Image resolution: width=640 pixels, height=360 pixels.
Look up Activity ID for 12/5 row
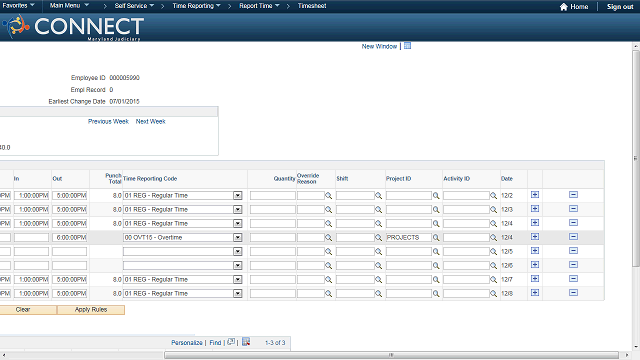pos(493,251)
